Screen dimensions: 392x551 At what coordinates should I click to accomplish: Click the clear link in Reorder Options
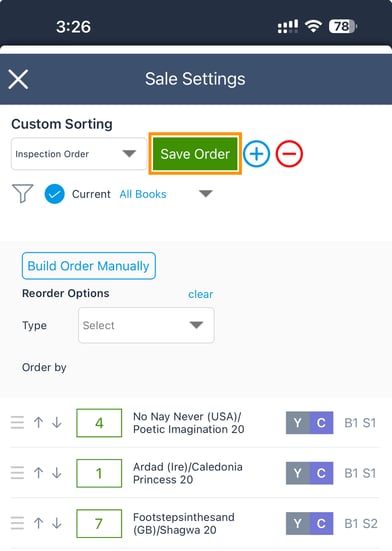[201, 294]
